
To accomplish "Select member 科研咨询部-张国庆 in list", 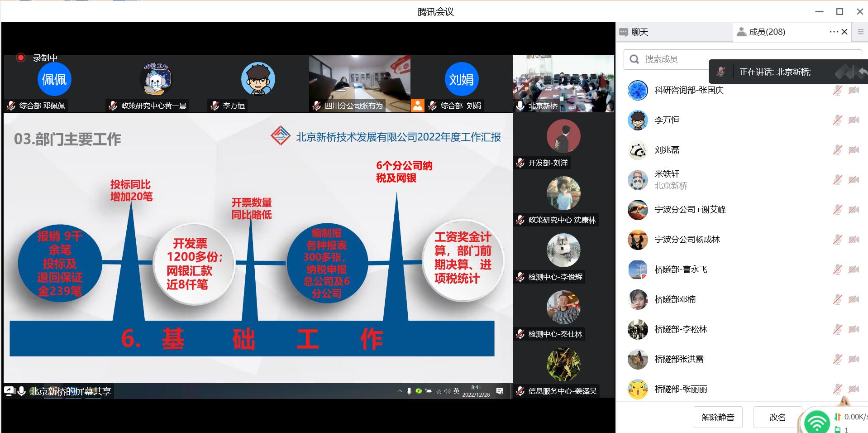I will click(742, 90).
